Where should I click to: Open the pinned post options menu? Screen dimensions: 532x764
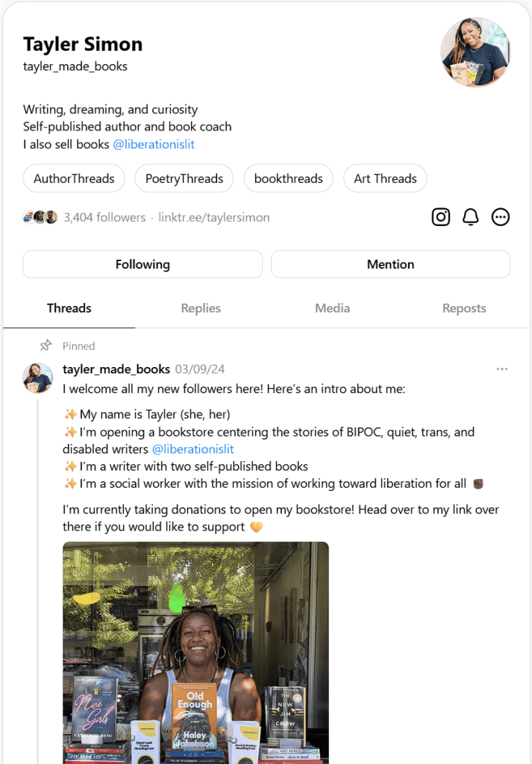[501, 369]
